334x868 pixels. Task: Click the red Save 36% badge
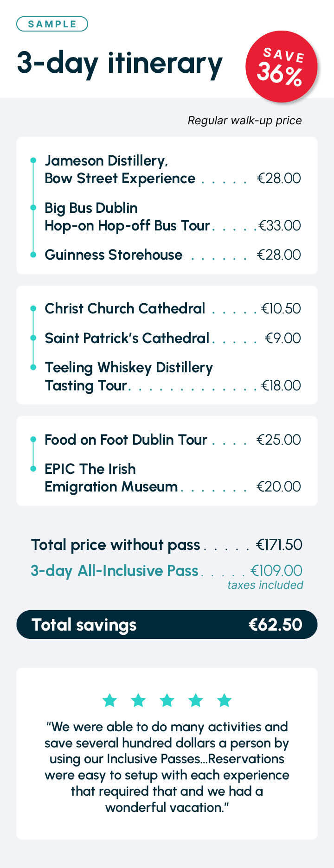(281, 66)
